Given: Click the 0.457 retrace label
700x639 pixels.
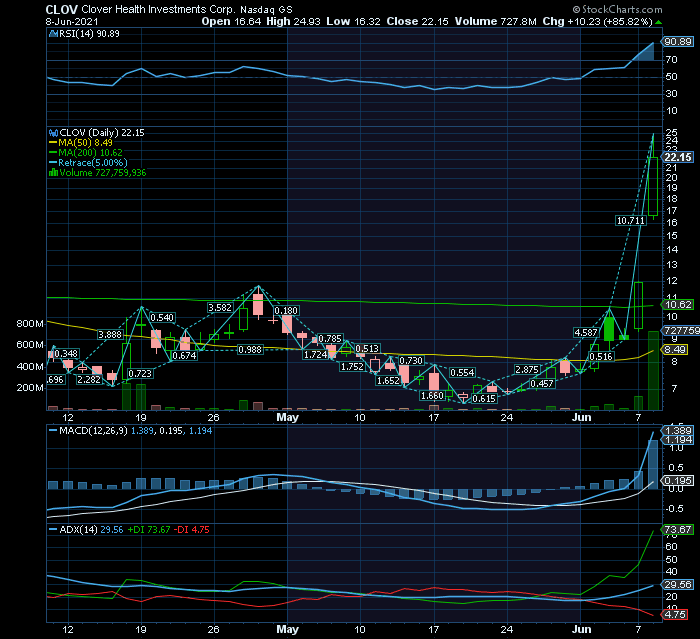Looking at the screenshot, I should tap(542, 384).
